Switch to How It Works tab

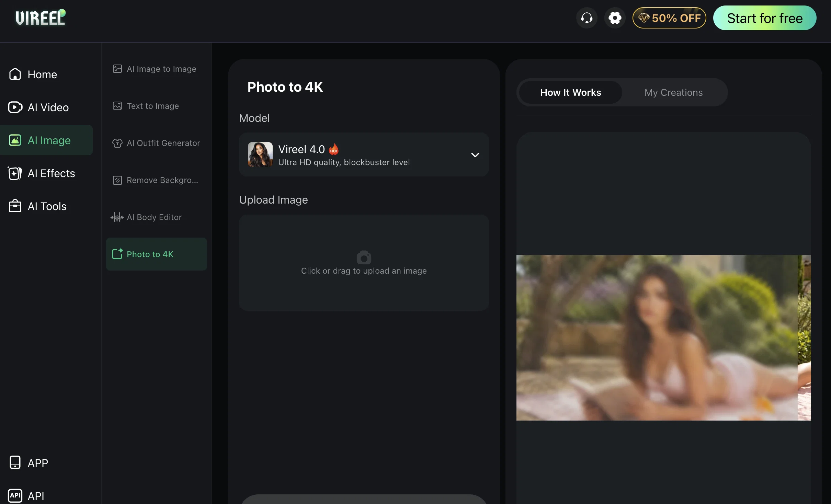click(x=570, y=92)
